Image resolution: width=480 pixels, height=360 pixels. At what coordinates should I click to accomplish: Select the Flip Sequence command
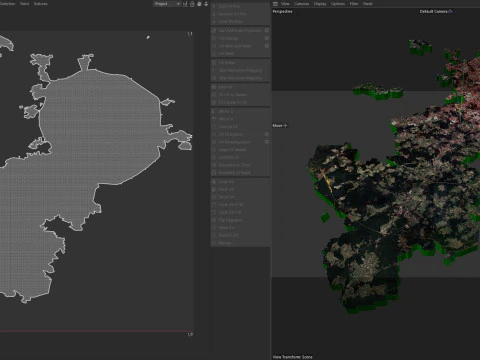(x=240, y=220)
